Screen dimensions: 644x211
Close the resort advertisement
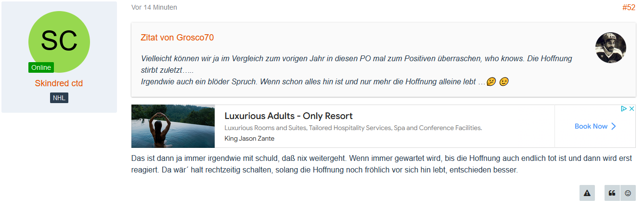(x=632, y=109)
